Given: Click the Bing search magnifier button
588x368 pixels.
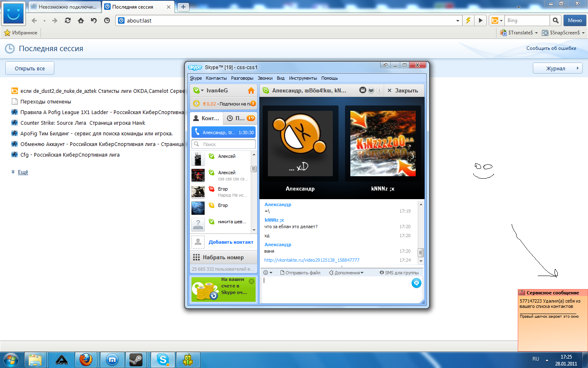Looking at the screenshot, I should (555, 20).
